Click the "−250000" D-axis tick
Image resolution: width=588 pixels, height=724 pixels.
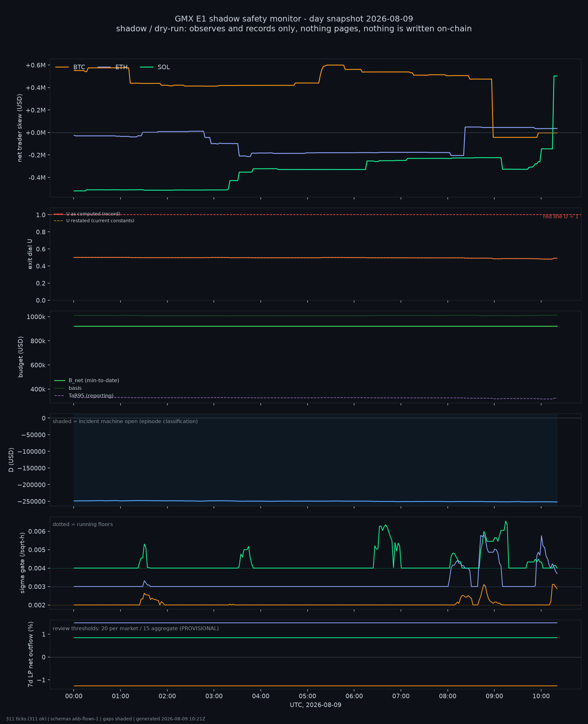coord(32,501)
